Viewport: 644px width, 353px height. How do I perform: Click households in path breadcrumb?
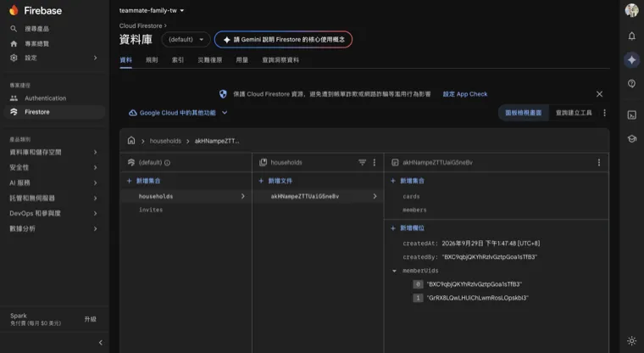point(165,141)
